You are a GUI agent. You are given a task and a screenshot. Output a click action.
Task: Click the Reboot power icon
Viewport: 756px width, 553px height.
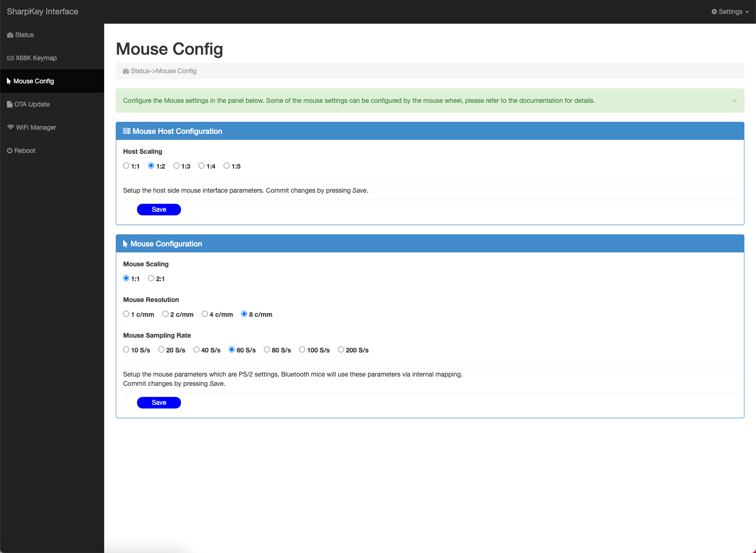pos(10,151)
